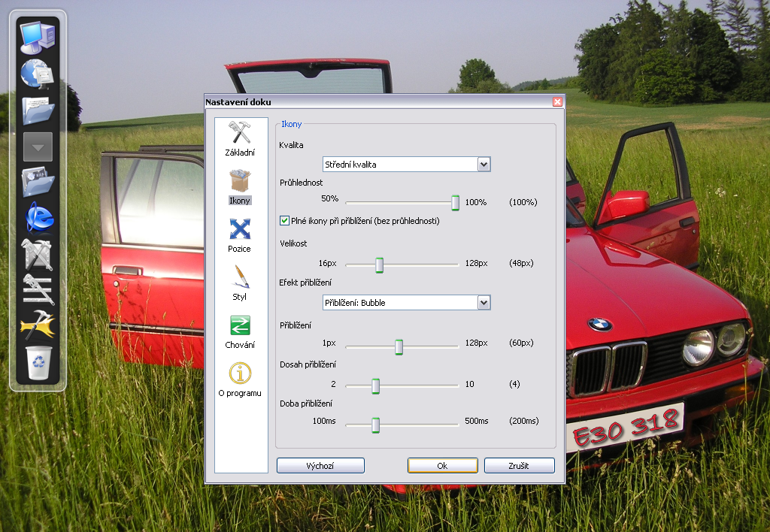Select the Ikony category icon
This screenshot has height=532, width=770.
click(240, 181)
